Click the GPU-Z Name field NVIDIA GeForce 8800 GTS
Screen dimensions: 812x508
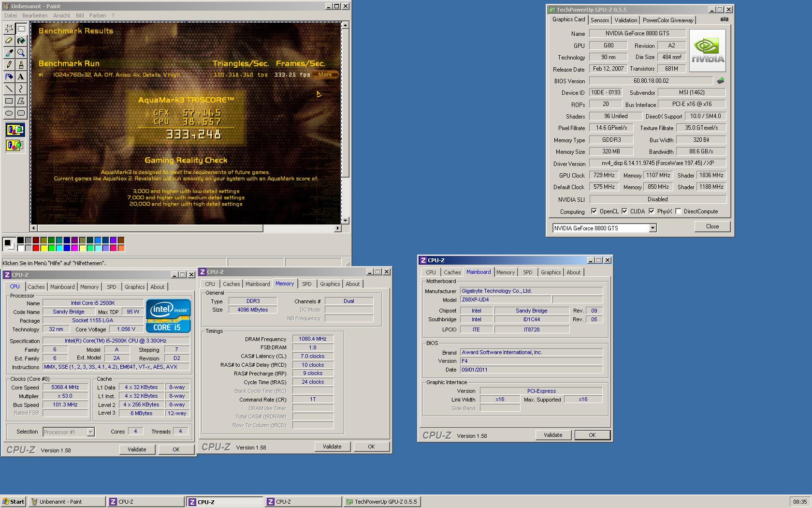(637, 33)
